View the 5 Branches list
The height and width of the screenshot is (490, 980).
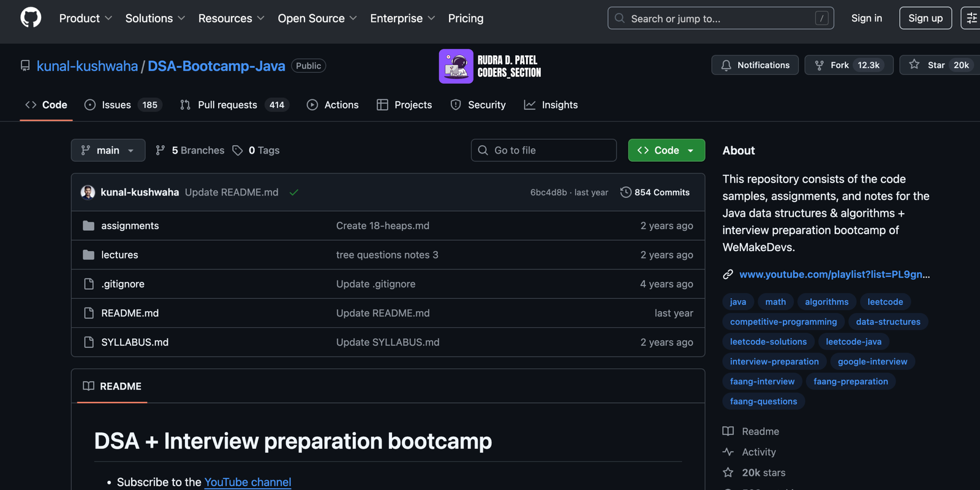tap(190, 150)
